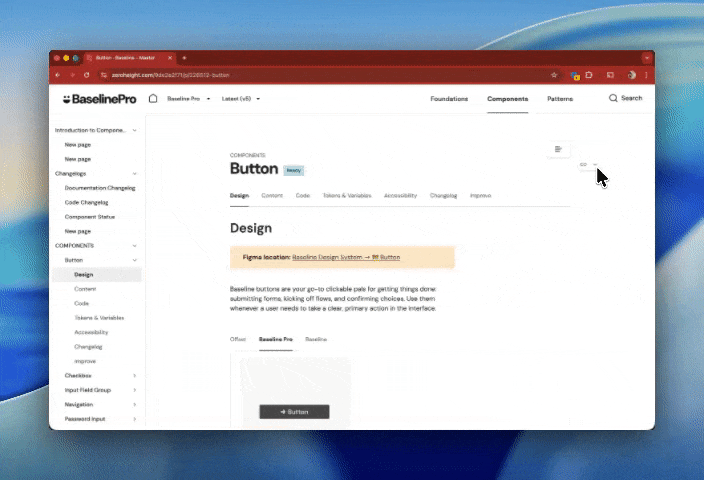Open the Latest (v5) version dropdown
Image resolution: width=704 pixels, height=480 pixels.
(x=241, y=99)
